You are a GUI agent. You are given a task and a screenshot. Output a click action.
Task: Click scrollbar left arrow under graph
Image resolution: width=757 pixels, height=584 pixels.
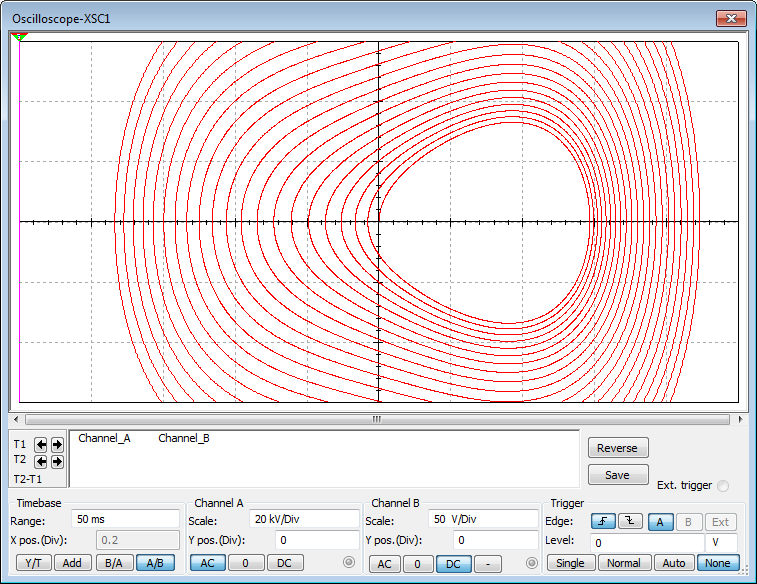tap(16, 419)
